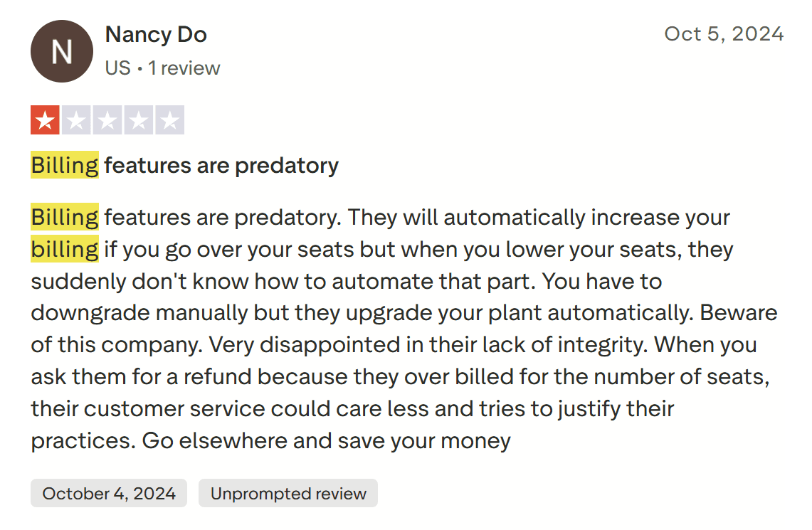Click the 'US' country label

[x=117, y=68]
